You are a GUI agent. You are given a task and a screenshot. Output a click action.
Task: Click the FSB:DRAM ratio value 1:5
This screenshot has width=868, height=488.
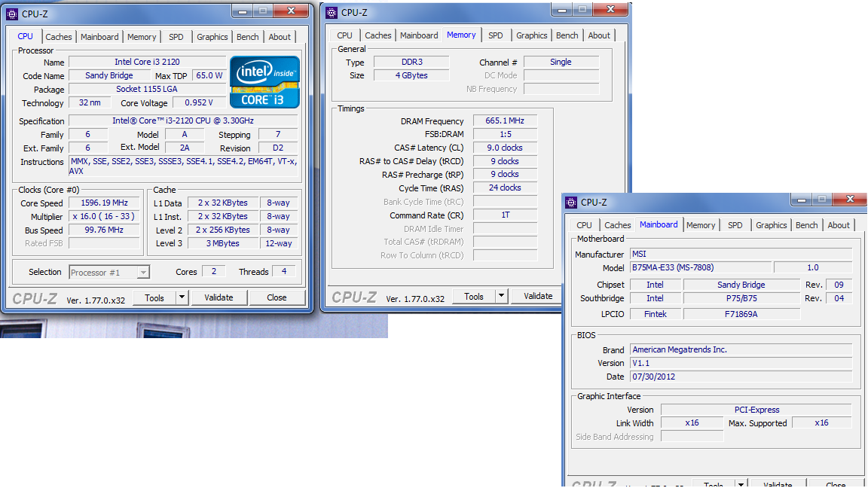(505, 134)
